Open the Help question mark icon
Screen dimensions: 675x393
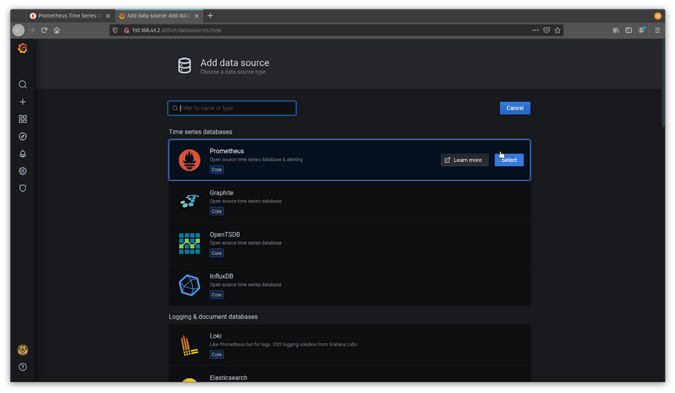tap(23, 367)
